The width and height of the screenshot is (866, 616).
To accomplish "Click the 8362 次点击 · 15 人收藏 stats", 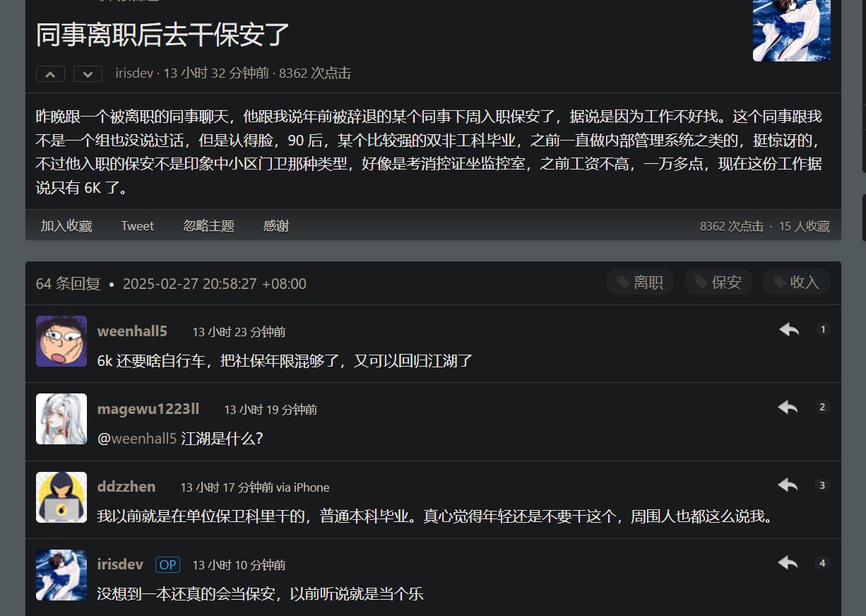I will [x=765, y=227].
